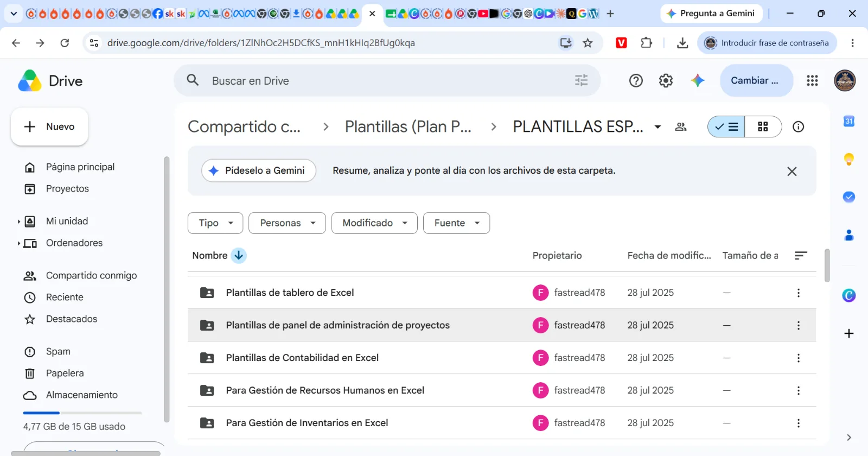The width and height of the screenshot is (868, 456).
Task: Reload the current page
Action: tap(65, 43)
